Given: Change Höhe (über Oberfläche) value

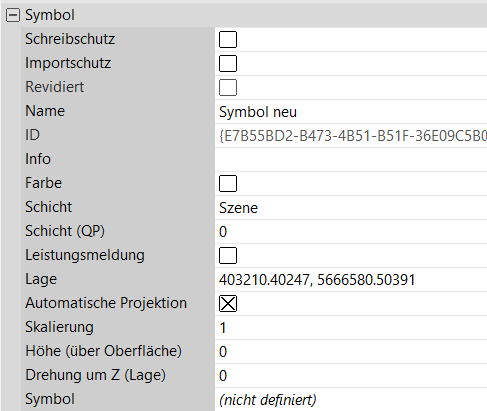Looking at the screenshot, I should point(351,352).
